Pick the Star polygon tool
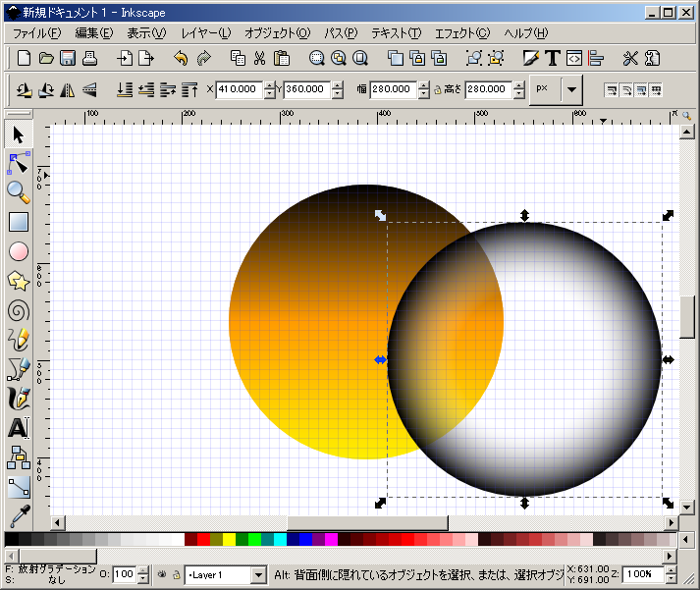700x590 pixels. [19, 281]
